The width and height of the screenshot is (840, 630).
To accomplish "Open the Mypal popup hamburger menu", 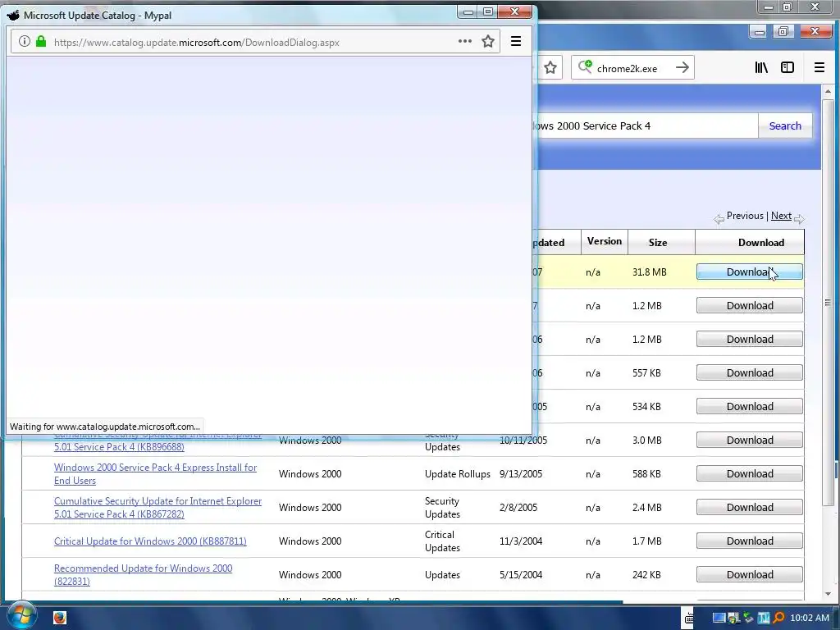I will point(516,41).
